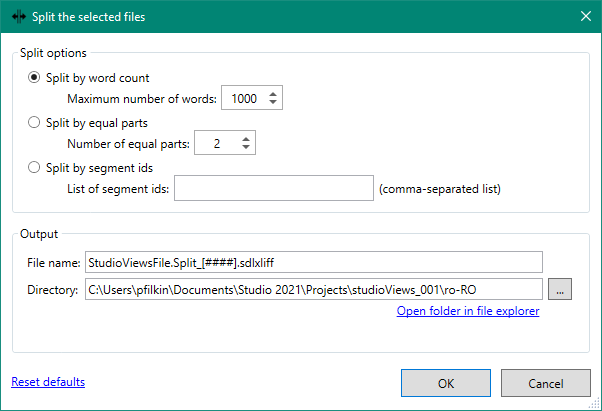Click the List of segment ids label

tap(118, 189)
